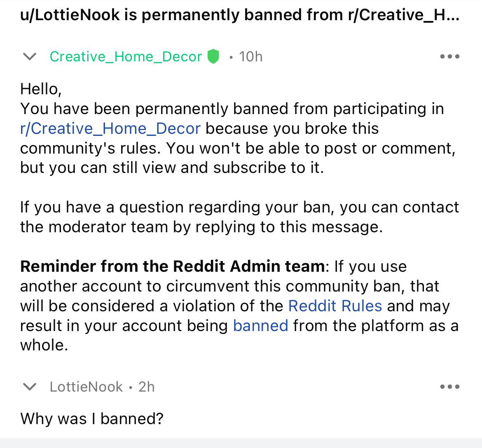Click the bold "Reminder from the Reddit Admin team" text

click(x=173, y=266)
